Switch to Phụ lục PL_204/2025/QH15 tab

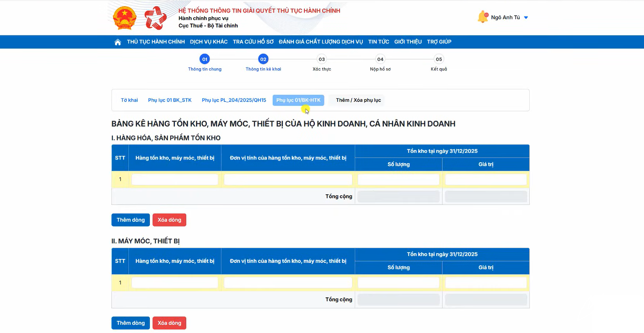pyautogui.click(x=234, y=100)
